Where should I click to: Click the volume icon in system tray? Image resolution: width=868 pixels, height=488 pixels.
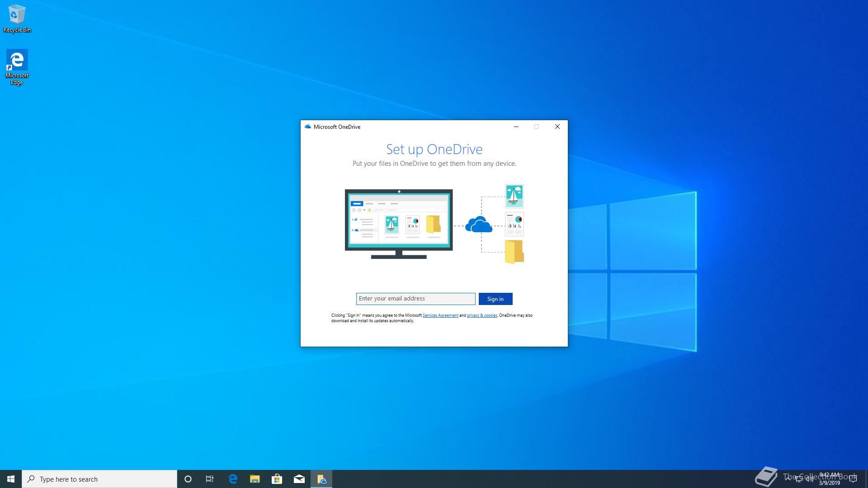pyautogui.click(x=810, y=479)
